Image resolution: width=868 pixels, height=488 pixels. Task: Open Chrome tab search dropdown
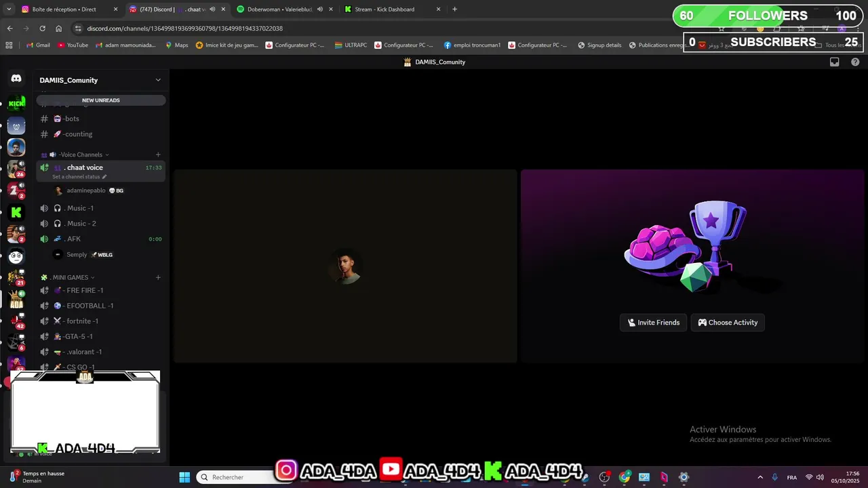pyautogui.click(x=9, y=9)
